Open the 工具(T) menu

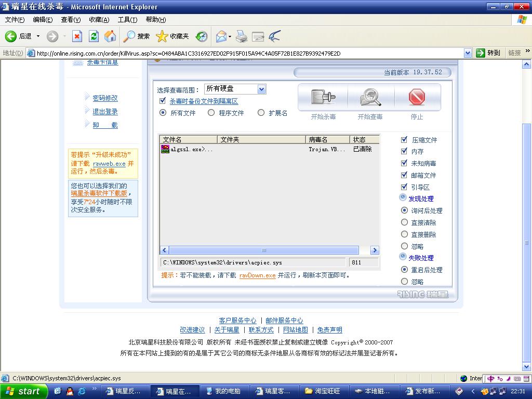pos(128,20)
